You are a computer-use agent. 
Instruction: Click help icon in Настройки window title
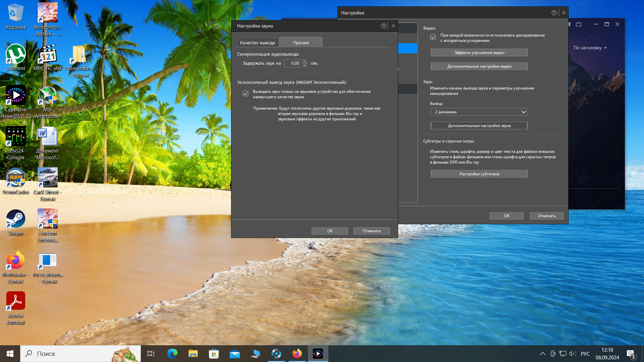tap(554, 13)
